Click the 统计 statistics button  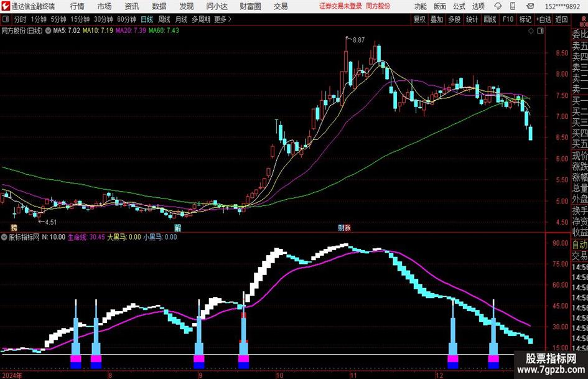tap(472, 19)
